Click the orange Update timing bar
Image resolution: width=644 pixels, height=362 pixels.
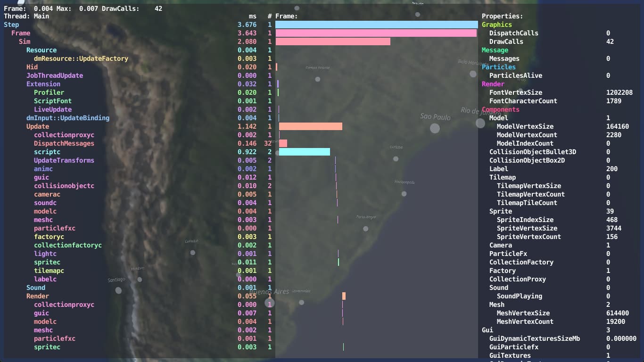[310, 126]
